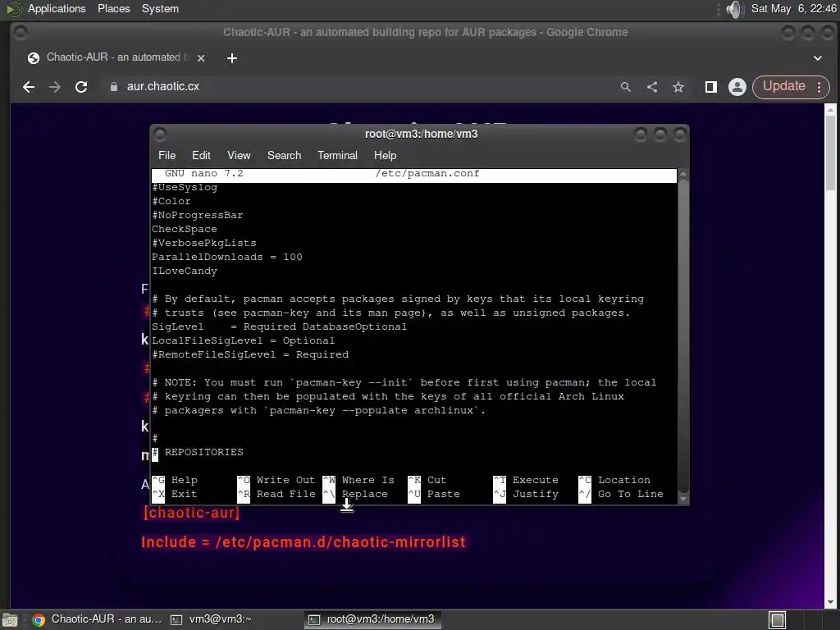Click the CheckSpace line in nano
Viewport: 840px width, 630px height.
point(185,230)
